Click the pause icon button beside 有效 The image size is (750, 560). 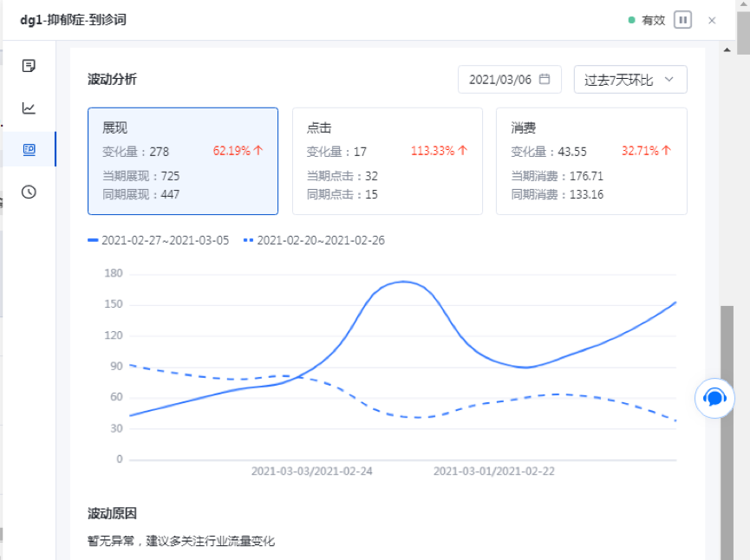[x=682, y=20]
